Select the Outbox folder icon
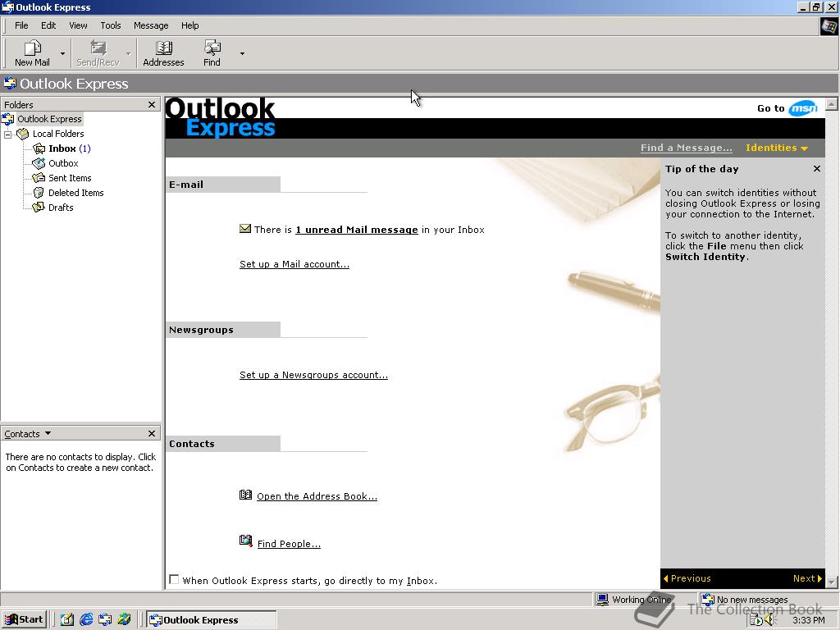The height and width of the screenshot is (630, 840). pos(39,163)
